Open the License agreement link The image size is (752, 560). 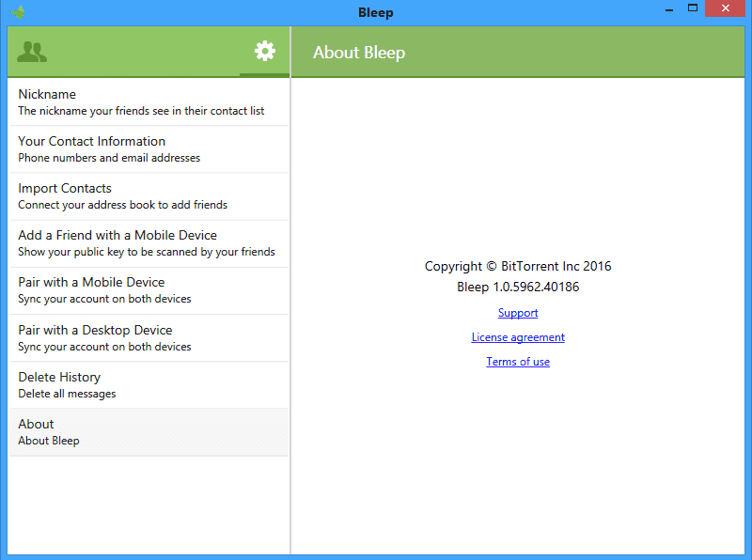pos(518,337)
